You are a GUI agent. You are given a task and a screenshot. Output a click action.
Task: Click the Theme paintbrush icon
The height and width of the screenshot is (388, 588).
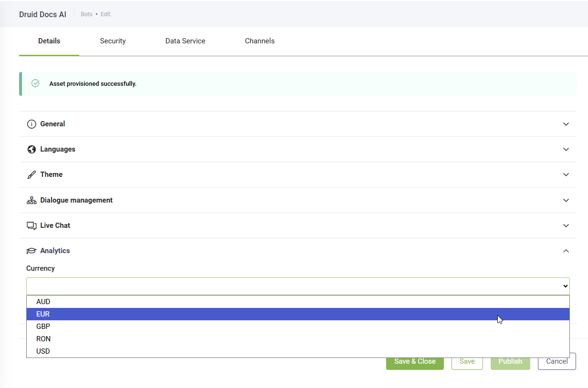pyautogui.click(x=31, y=174)
